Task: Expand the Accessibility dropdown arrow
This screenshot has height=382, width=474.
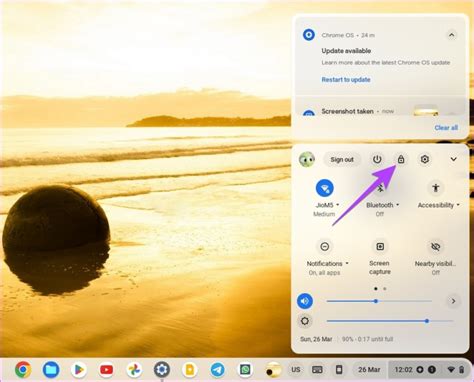Action: [x=458, y=205]
